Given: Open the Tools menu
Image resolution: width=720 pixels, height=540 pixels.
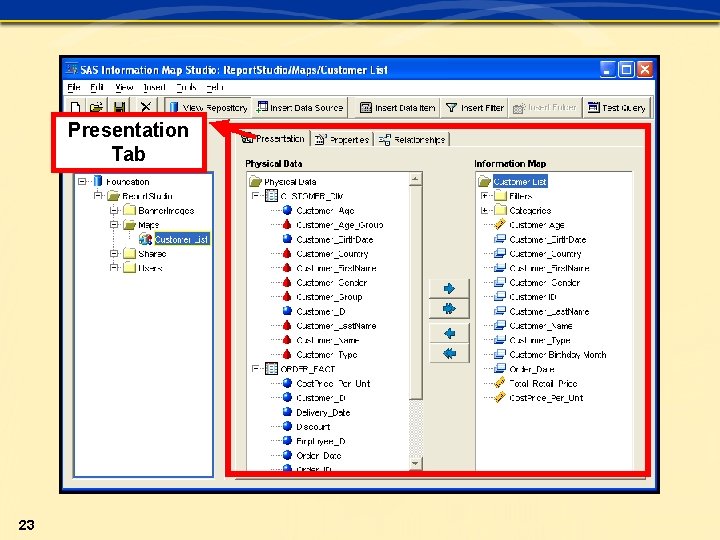Looking at the screenshot, I should pos(186,87).
